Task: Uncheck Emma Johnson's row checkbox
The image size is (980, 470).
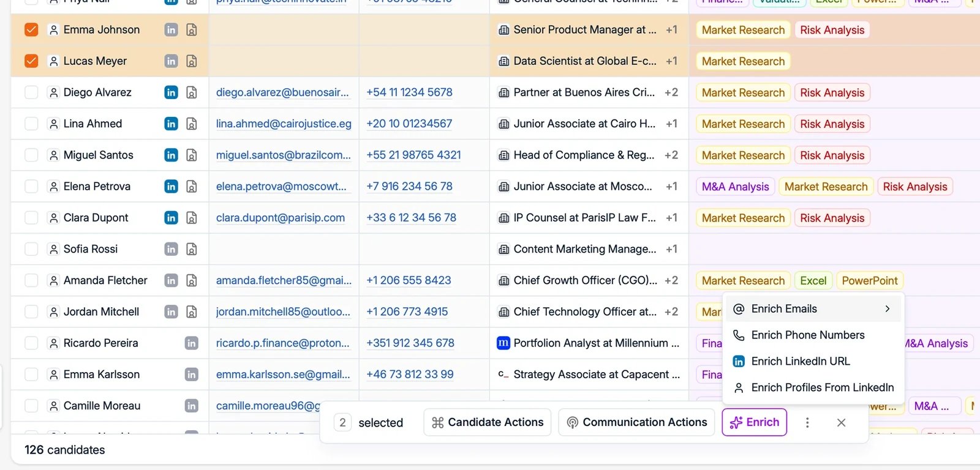Action: pos(31,29)
